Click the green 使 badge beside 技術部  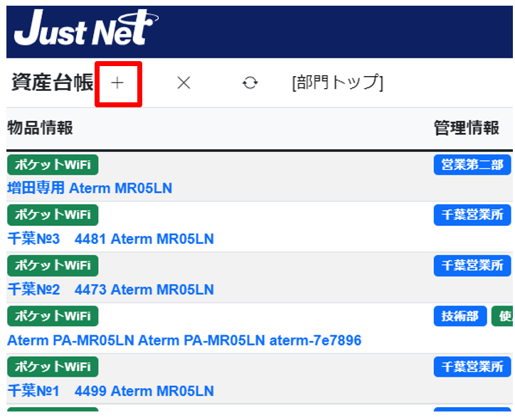pyautogui.click(x=503, y=316)
